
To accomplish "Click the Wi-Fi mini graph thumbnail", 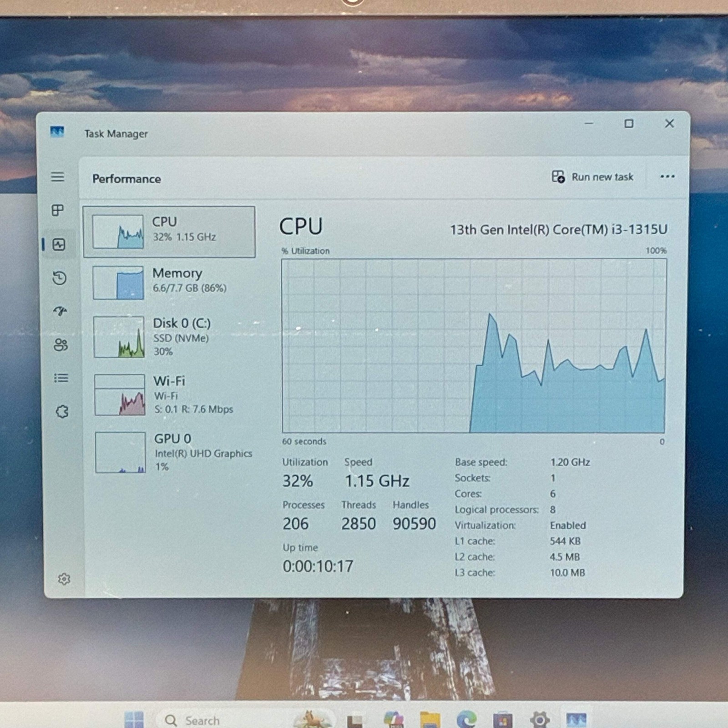I will pyautogui.click(x=120, y=395).
